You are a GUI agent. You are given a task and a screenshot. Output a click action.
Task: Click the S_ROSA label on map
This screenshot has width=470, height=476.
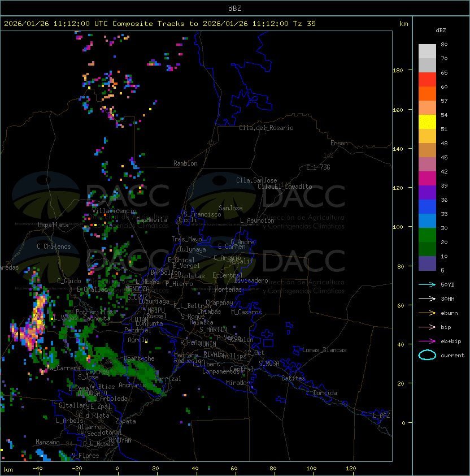pos(269,364)
